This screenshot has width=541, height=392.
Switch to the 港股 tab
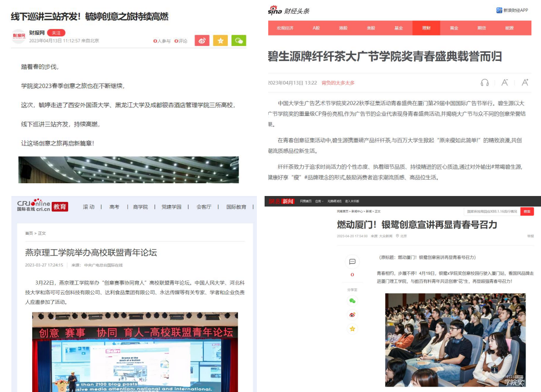point(343,28)
